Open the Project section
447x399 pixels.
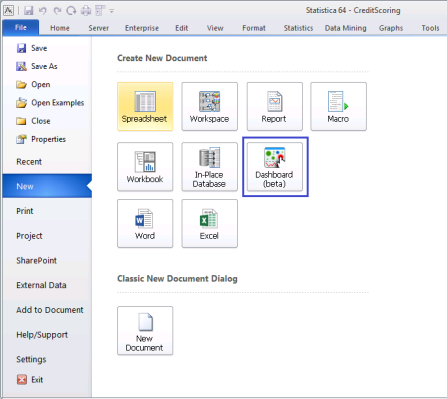(x=29, y=236)
